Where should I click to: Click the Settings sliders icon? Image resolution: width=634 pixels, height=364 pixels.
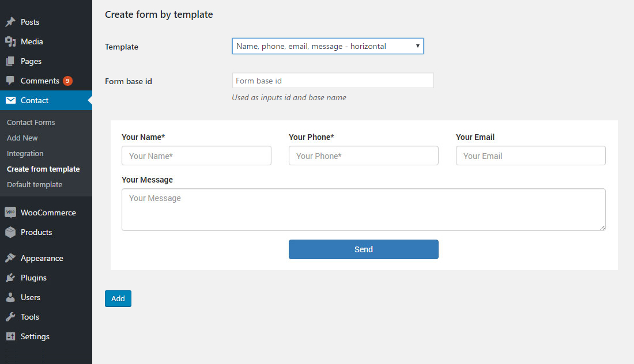[x=10, y=336]
